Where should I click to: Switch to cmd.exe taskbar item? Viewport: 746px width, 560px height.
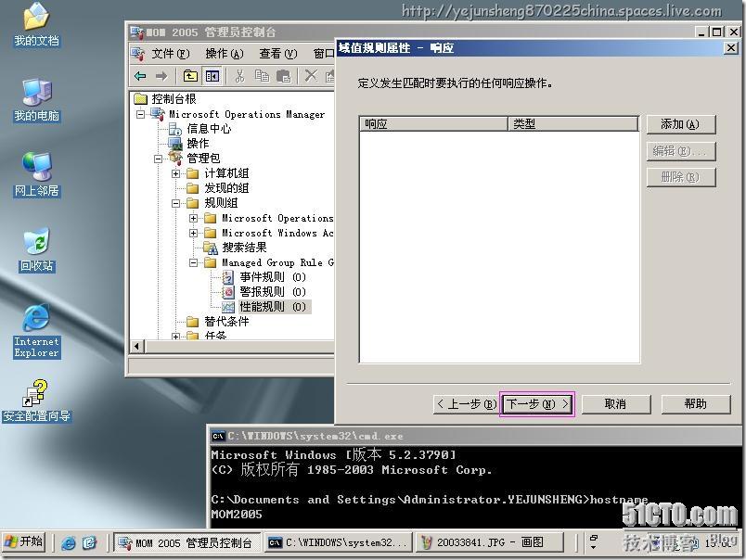tap(338, 542)
